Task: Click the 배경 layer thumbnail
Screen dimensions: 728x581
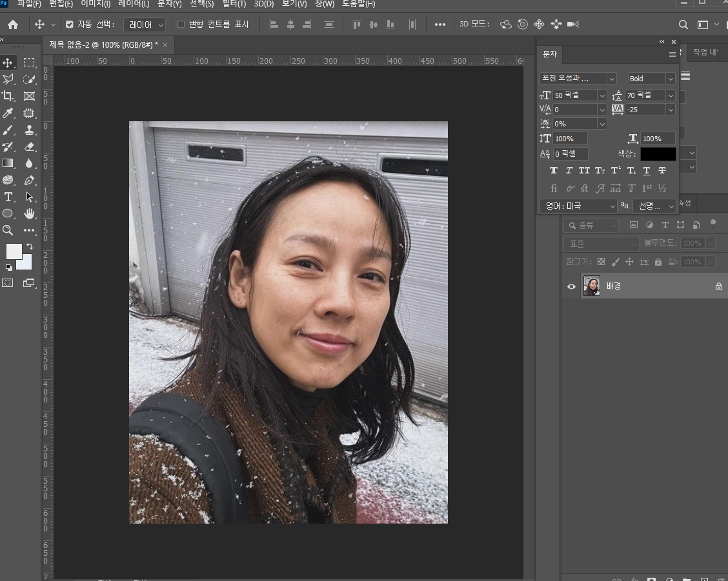Action: (591, 286)
